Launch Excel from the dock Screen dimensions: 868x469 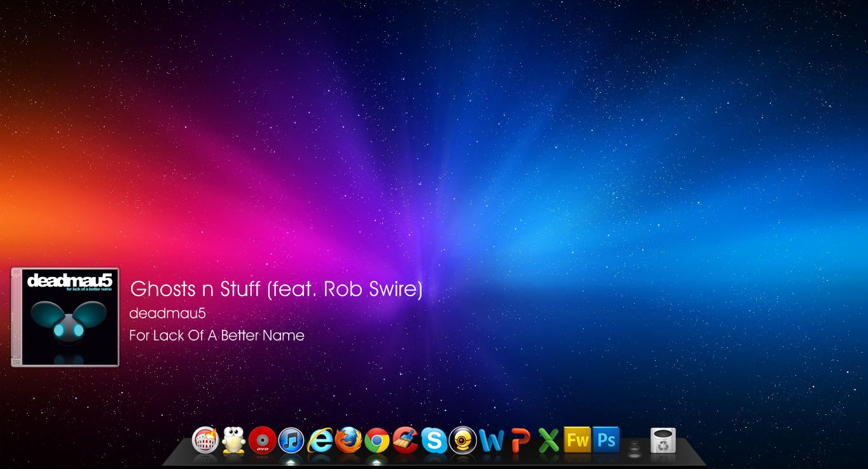pos(548,440)
